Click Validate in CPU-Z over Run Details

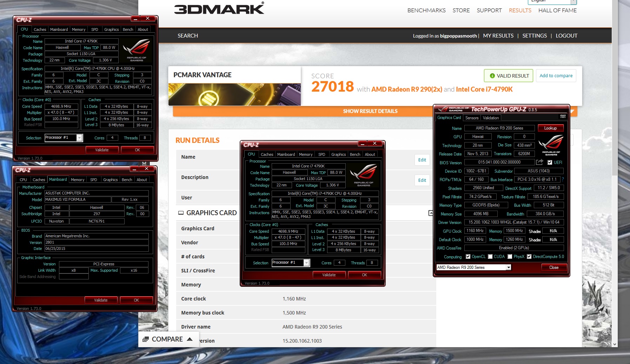[329, 275]
